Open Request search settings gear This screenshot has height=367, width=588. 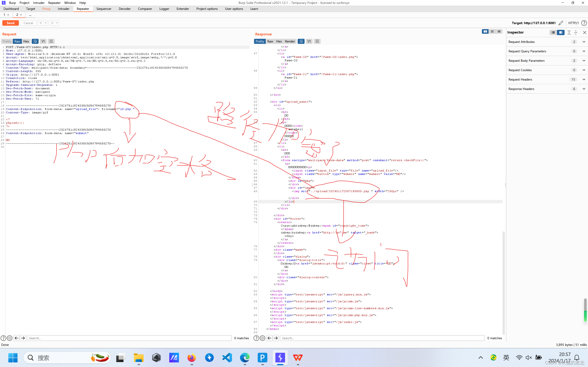(x=10, y=338)
